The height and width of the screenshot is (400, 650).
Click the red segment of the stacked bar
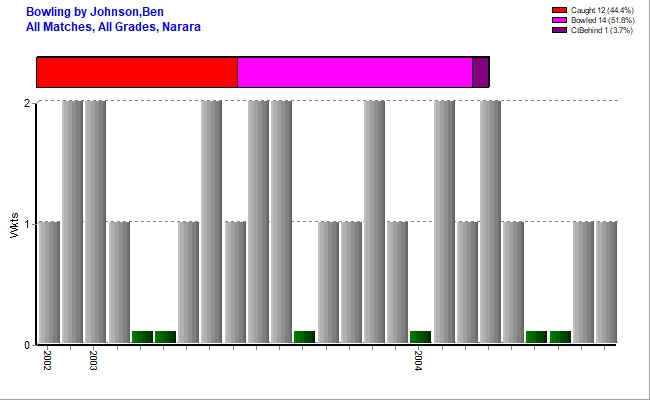click(137, 72)
